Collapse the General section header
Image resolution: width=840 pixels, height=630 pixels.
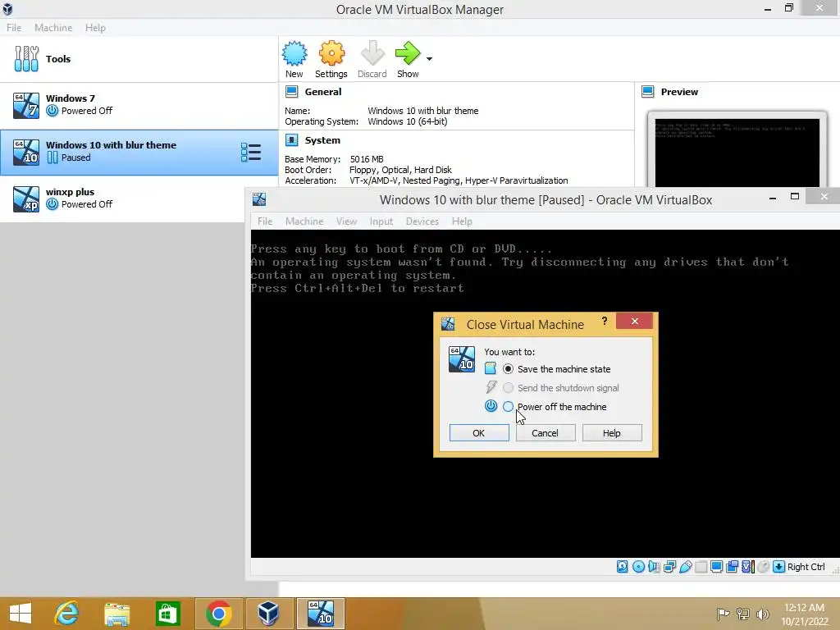click(x=323, y=92)
